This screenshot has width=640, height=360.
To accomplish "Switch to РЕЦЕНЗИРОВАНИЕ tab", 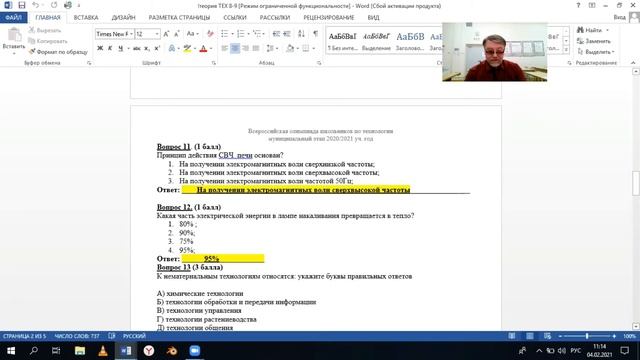I will (329, 18).
